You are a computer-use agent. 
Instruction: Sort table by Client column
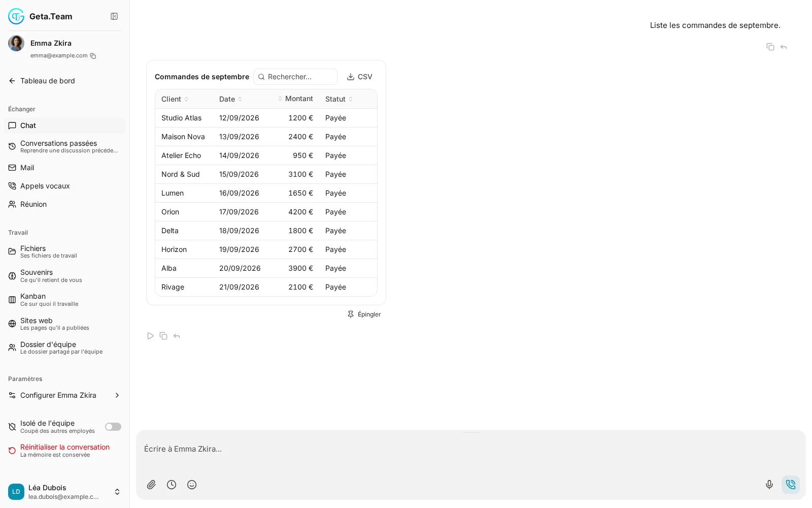[175, 99]
